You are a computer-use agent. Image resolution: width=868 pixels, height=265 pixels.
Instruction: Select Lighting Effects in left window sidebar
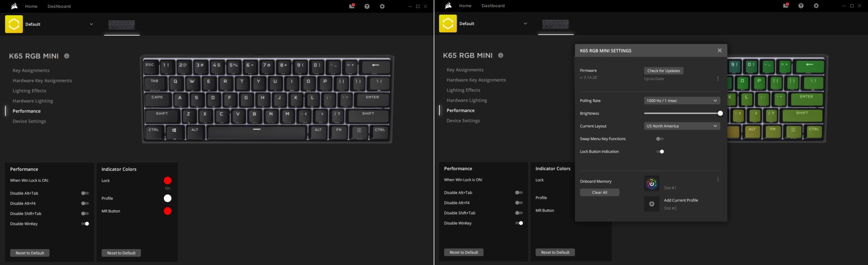[29, 91]
